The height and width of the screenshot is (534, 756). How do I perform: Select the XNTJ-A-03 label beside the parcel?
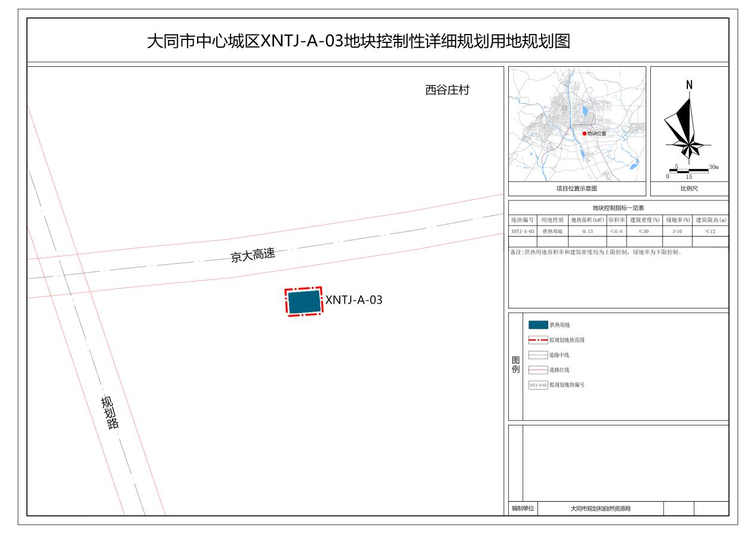(354, 300)
